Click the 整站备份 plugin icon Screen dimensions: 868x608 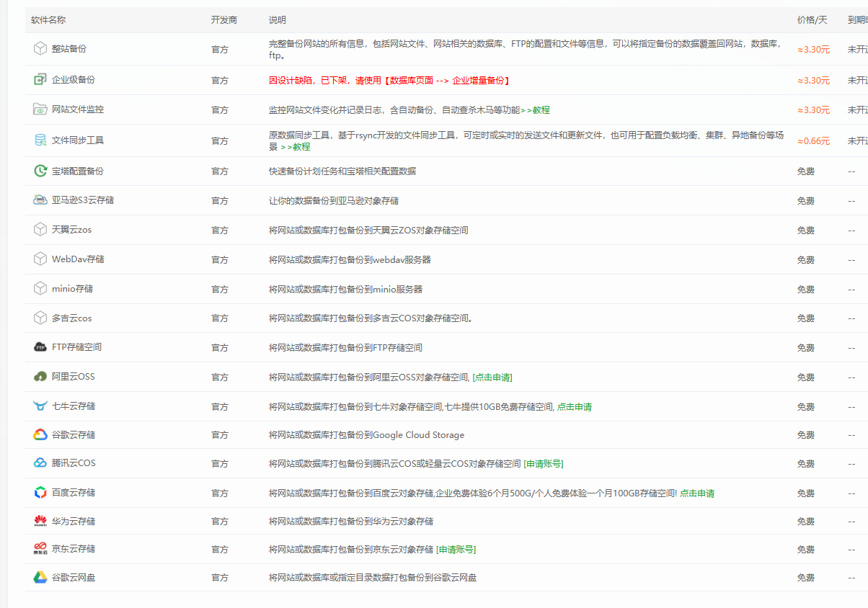point(40,48)
